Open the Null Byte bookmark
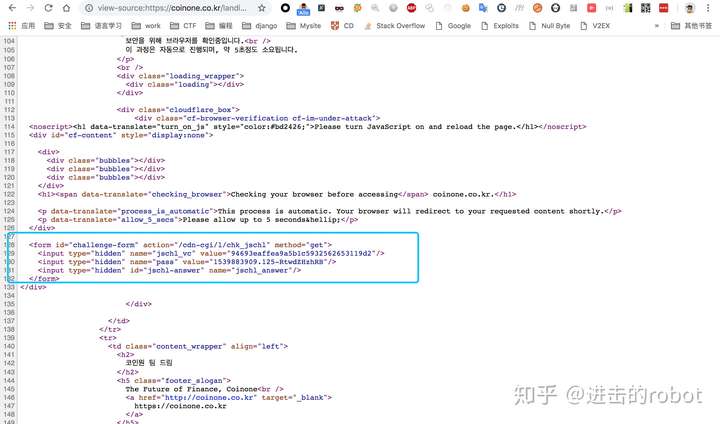The height and width of the screenshot is (424, 720). pos(549,26)
